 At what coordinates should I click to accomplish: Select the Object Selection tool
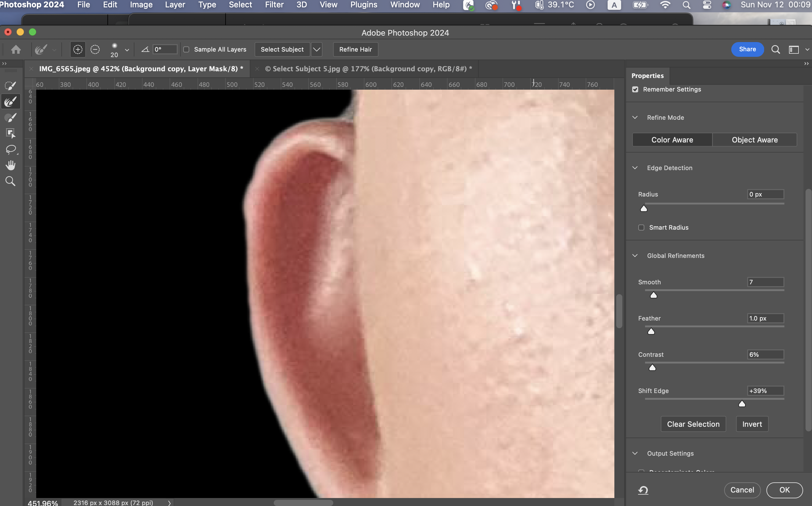coord(10,134)
